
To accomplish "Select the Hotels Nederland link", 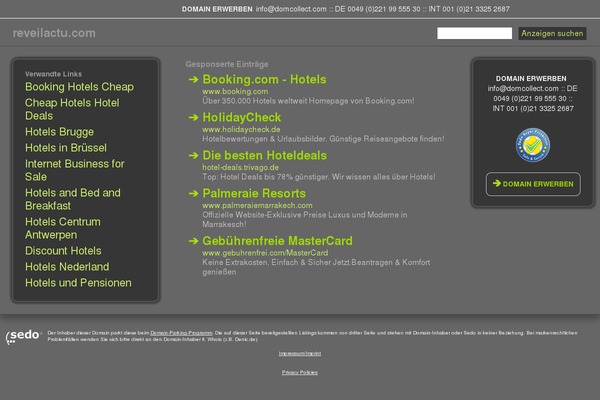I will (x=67, y=267).
